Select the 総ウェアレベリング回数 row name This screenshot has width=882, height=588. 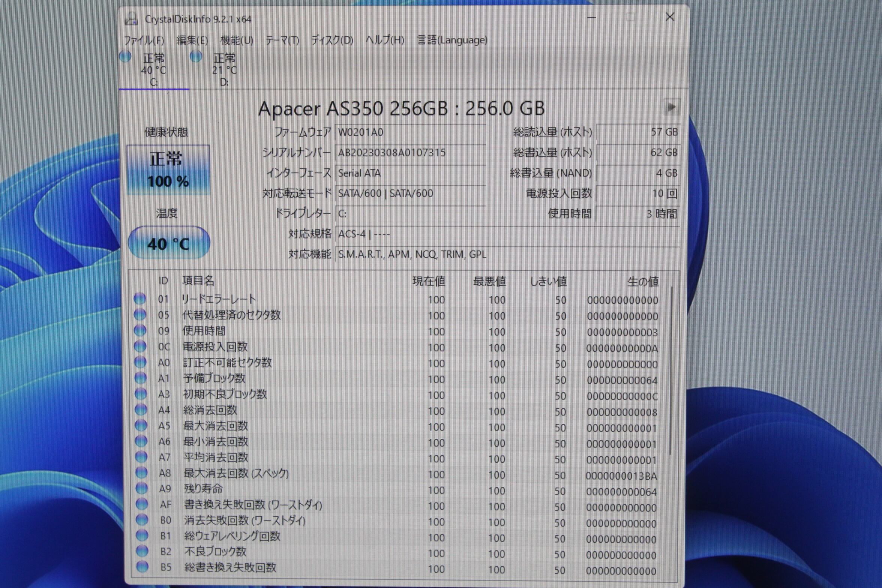(x=232, y=536)
